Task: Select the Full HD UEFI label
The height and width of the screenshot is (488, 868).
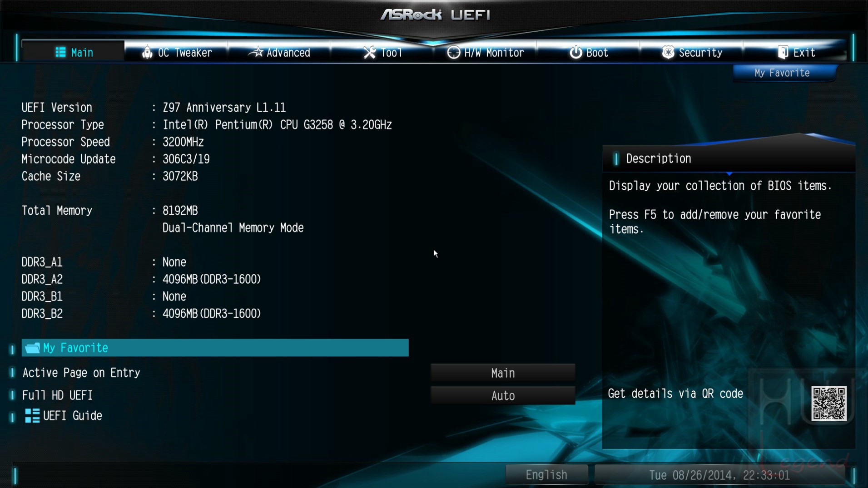Action: coord(57,395)
